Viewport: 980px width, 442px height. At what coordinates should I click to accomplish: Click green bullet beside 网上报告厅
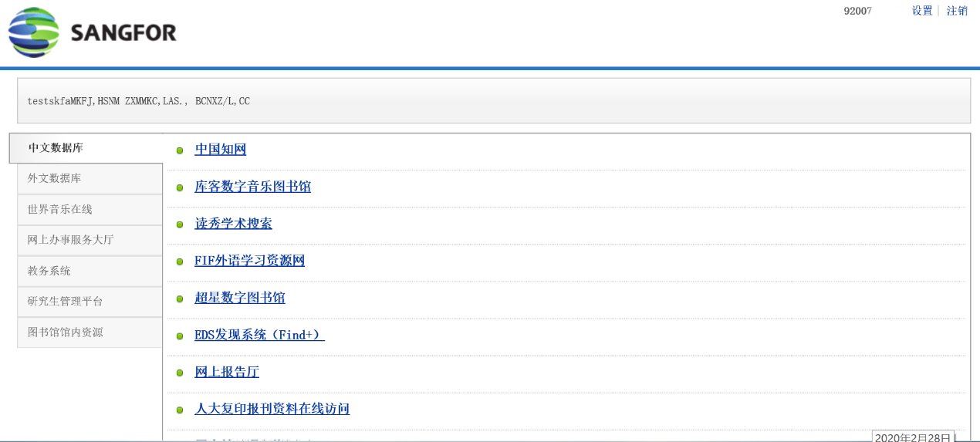pos(180,373)
